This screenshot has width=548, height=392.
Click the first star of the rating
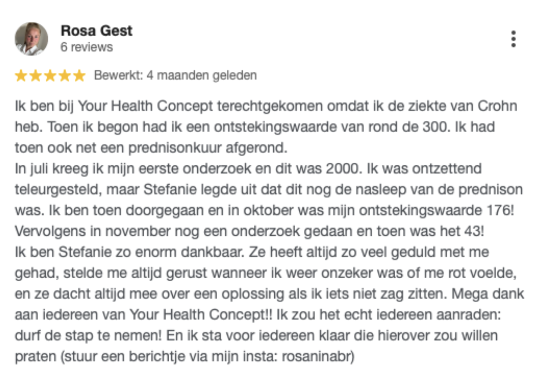coord(21,76)
